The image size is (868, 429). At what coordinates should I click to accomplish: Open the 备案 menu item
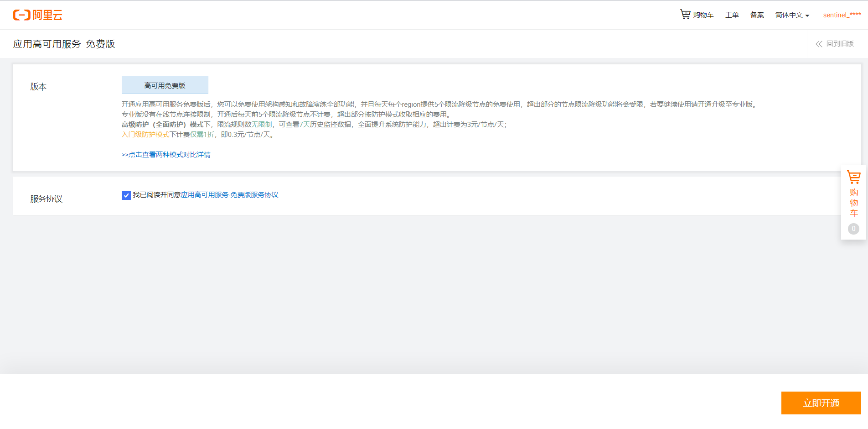[x=757, y=15]
